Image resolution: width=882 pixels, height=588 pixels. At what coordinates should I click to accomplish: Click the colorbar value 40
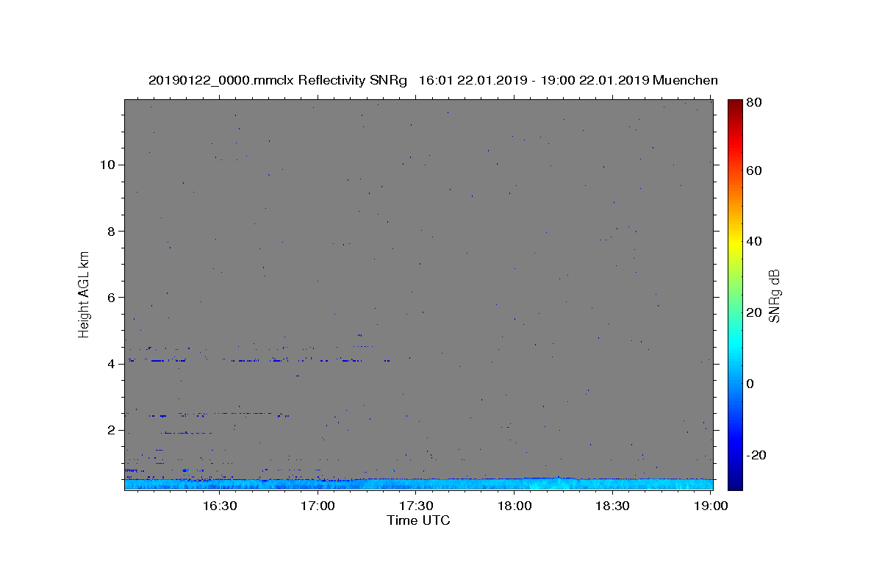(x=756, y=241)
